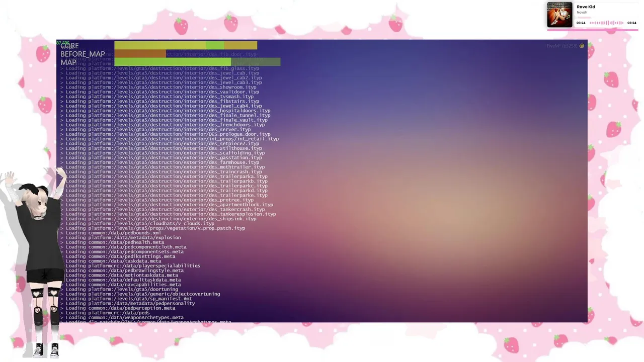Image resolution: width=644 pixels, height=362 pixels.
Task: Click log line des_hospitaldoors.ityp
Action: click(x=166, y=111)
